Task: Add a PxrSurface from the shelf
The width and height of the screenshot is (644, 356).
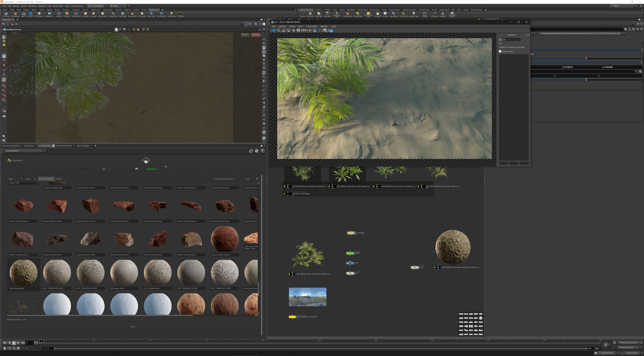Action: 67,14
